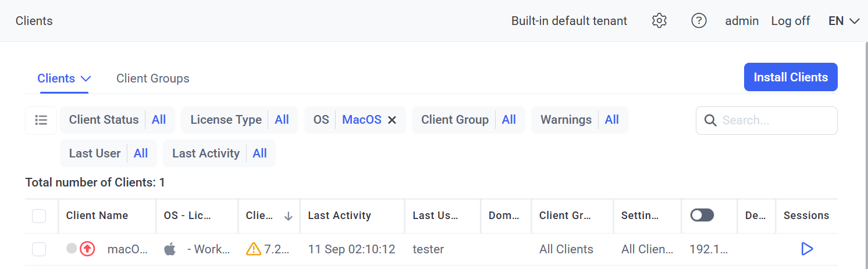This screenshot has height=269, width=868.
Task: Click the help question mark icon
Action: pyautogui.click(x=698, y=21)
